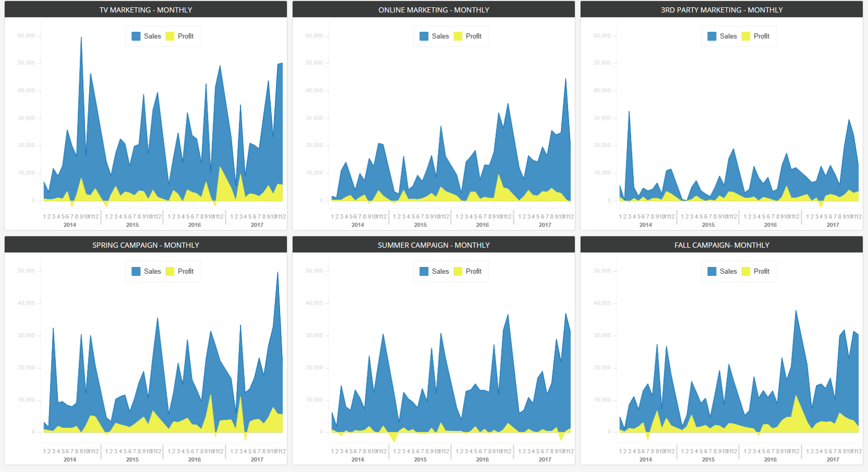
Task: Click 20,000 y-axis value in Spring Campaign chart
Action: [26, 368]
